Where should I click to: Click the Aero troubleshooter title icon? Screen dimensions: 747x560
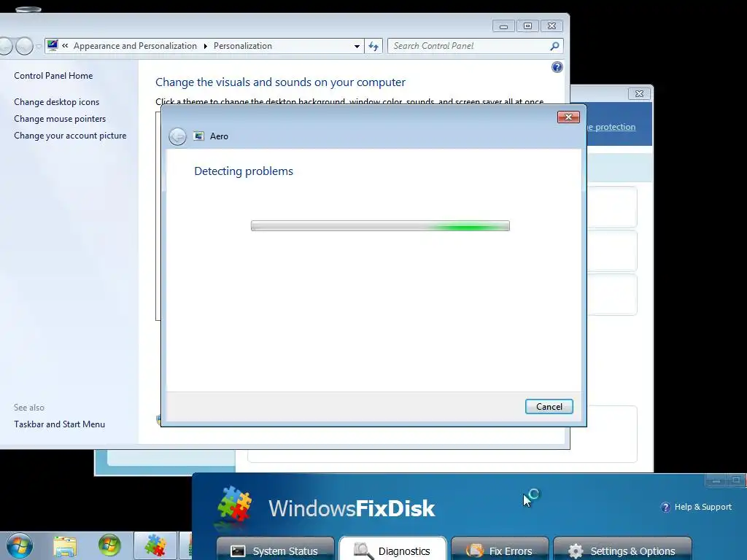[198, 136]
